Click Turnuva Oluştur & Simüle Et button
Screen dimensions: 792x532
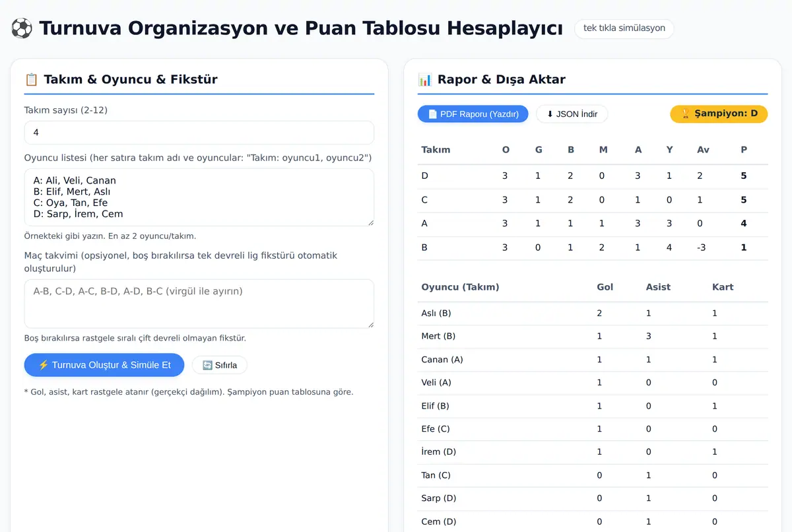point(104,365)
